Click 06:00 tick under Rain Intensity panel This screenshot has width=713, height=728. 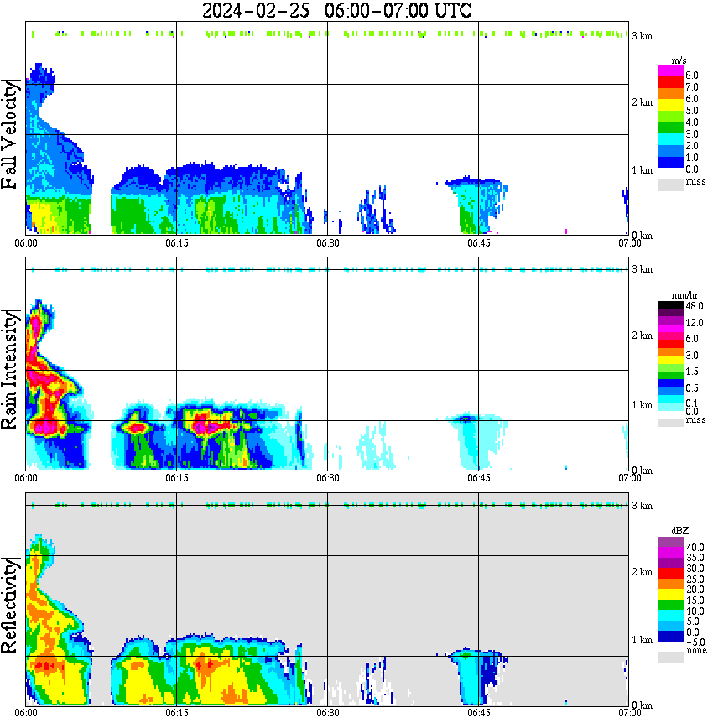[x=26, y=478]
